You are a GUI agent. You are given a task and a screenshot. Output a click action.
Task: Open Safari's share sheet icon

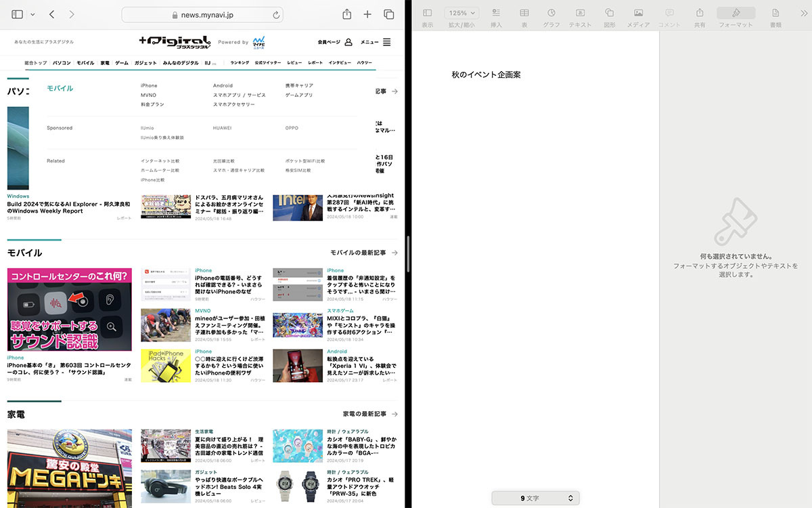coord(346,14)
